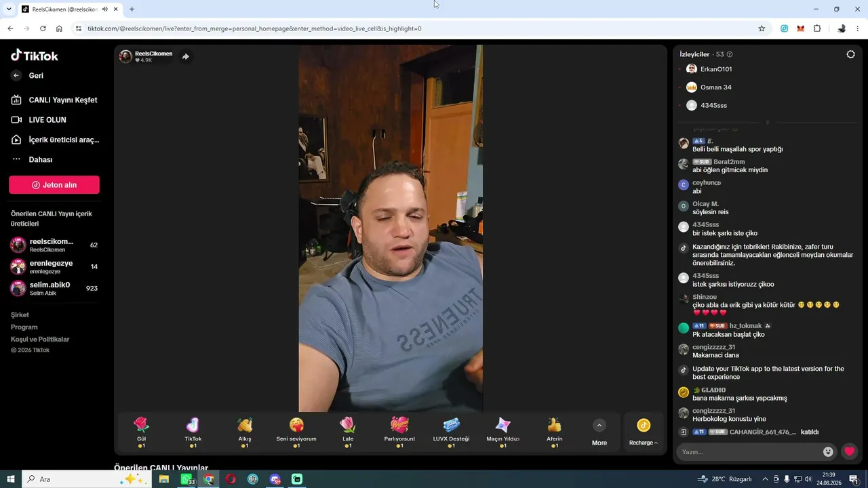Mute the tab audio speaker icon

tap(104, 9)
